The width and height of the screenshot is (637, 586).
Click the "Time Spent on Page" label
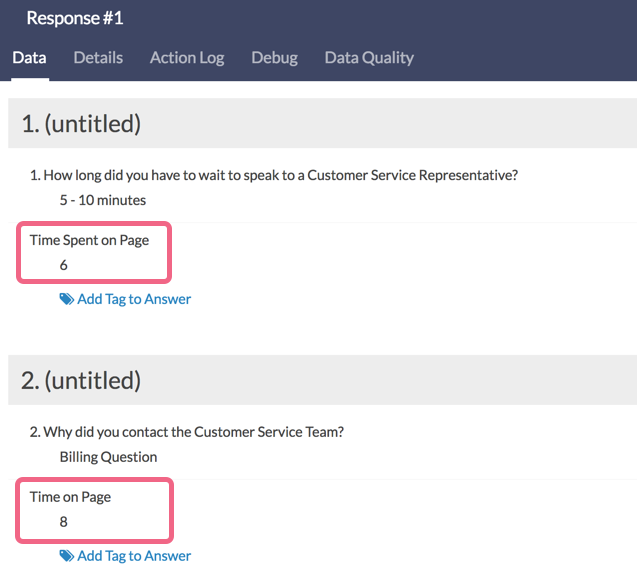pos(89,240)
